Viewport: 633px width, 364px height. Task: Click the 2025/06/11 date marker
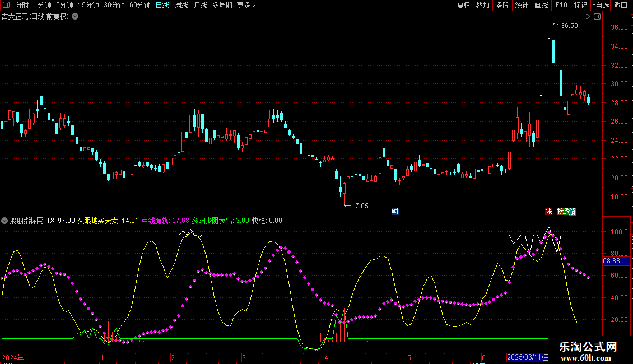point(527,357)
